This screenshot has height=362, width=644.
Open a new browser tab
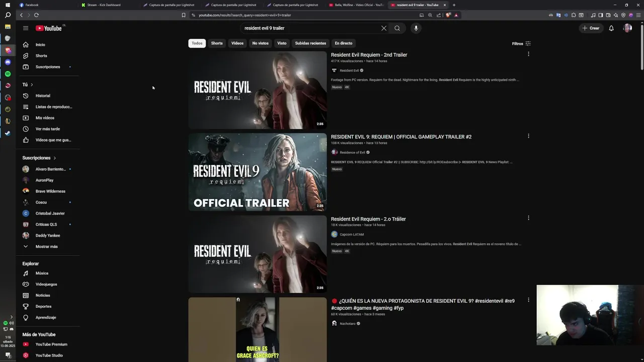pos(454,5)
